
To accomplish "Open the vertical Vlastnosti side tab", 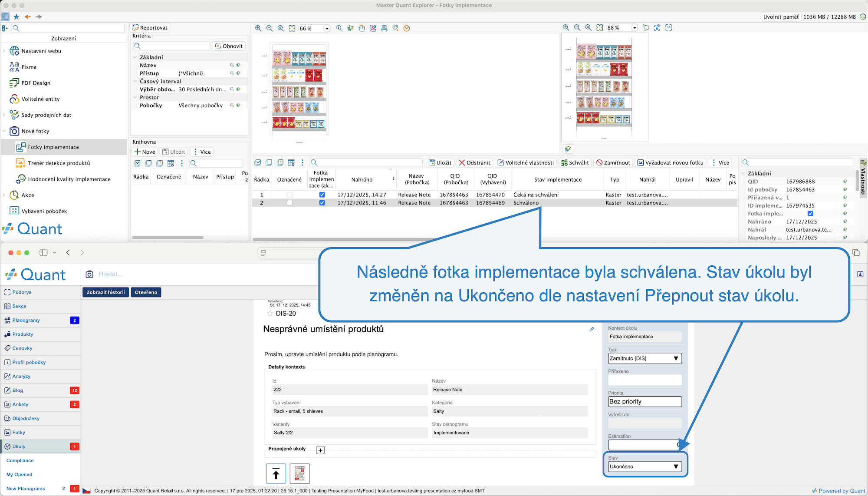I will pos(863,177).
